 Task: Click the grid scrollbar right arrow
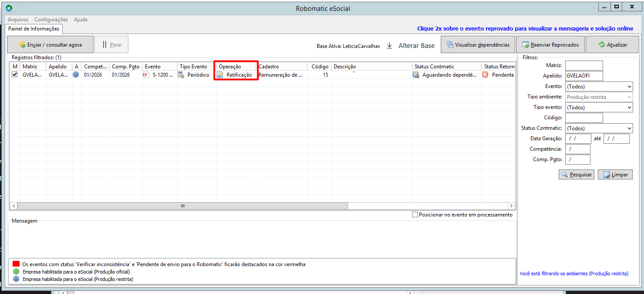511,206
